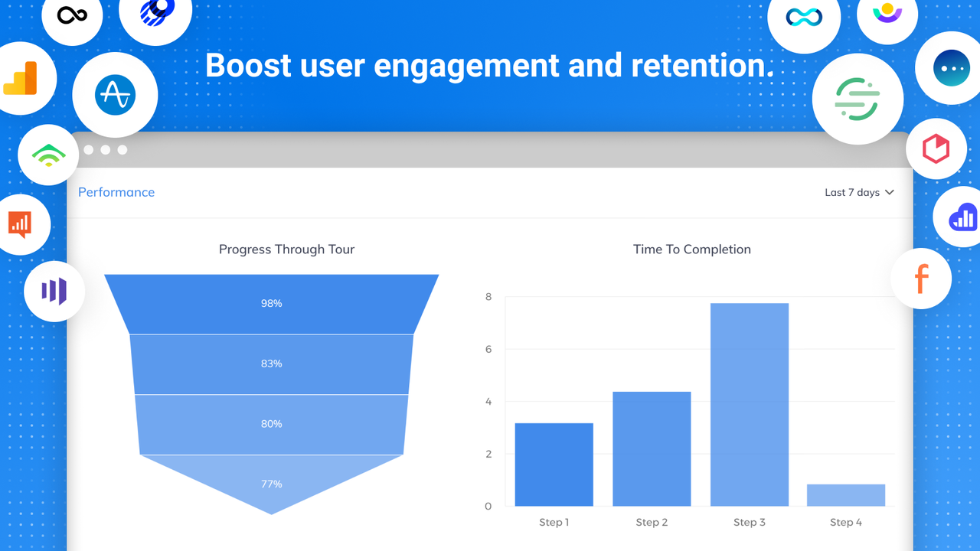The image size is (980, 551).
Task: Open the Last 7 days dropdown
Action: tap(859, 192)
